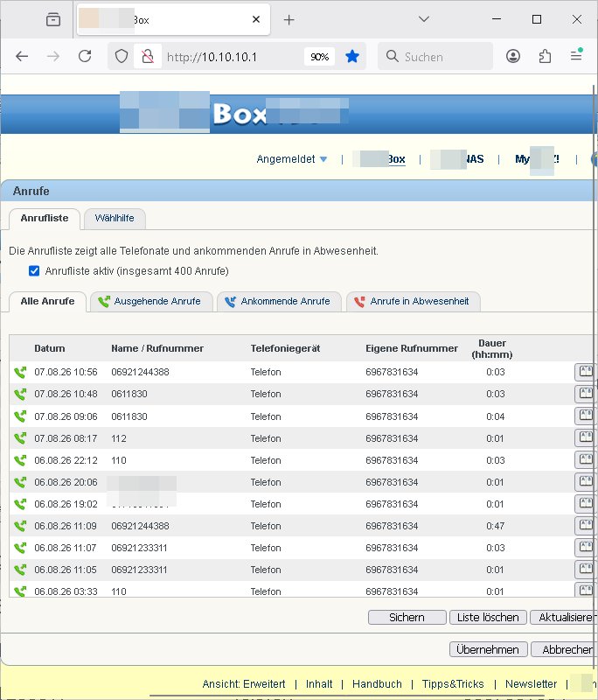
Task: Click the outgoing call icon in the 06.08.26 11:09 row
Action: pos(20,526)
